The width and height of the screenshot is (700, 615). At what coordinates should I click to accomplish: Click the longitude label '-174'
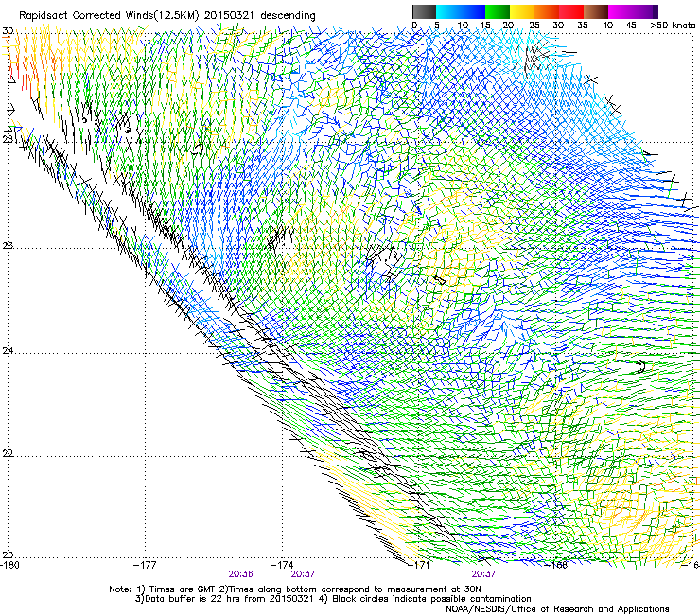(x=282, y=565)
